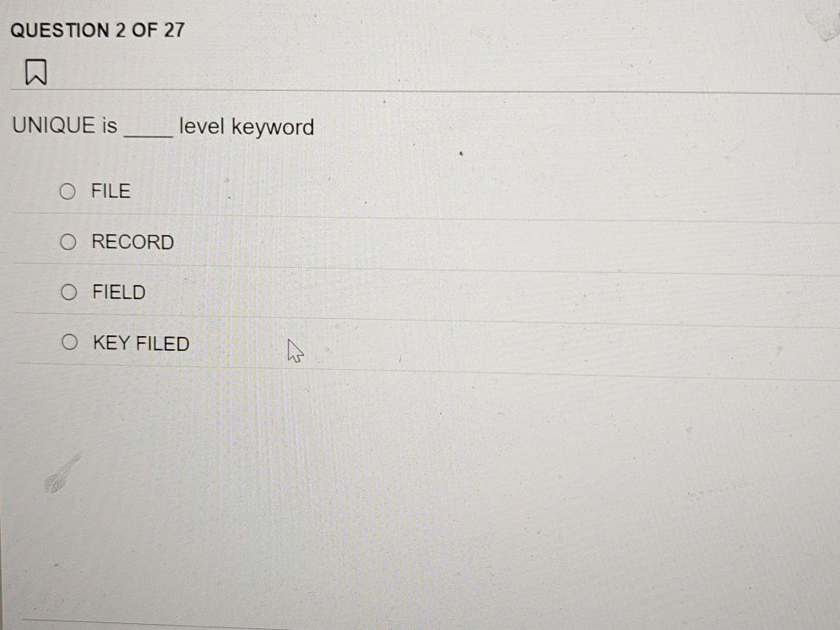
Task: Click the RECORD answer label text
Action: [x=132, y=242]
